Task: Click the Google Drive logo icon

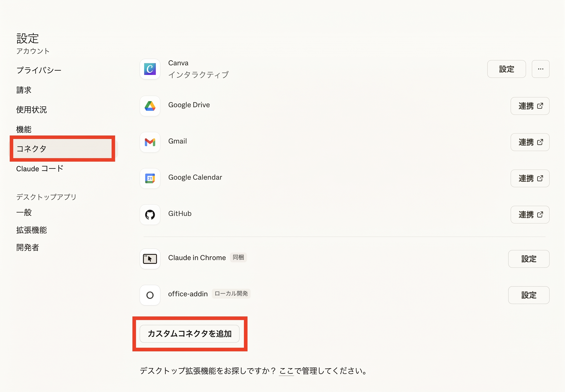Action: (150, 106)
